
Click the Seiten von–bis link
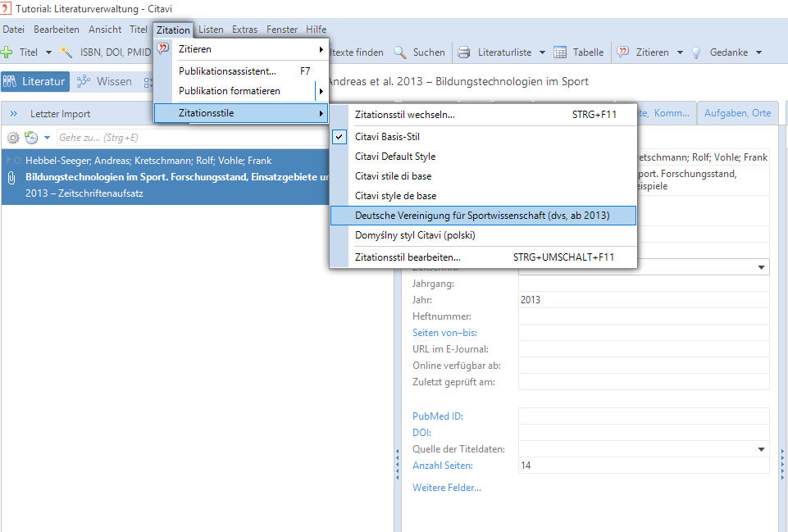click(444, 333)
